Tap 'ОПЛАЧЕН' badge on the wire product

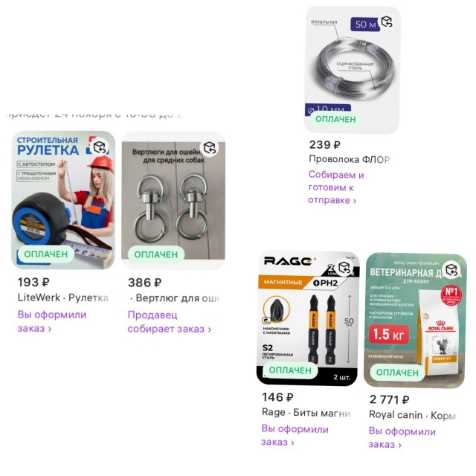335,119
